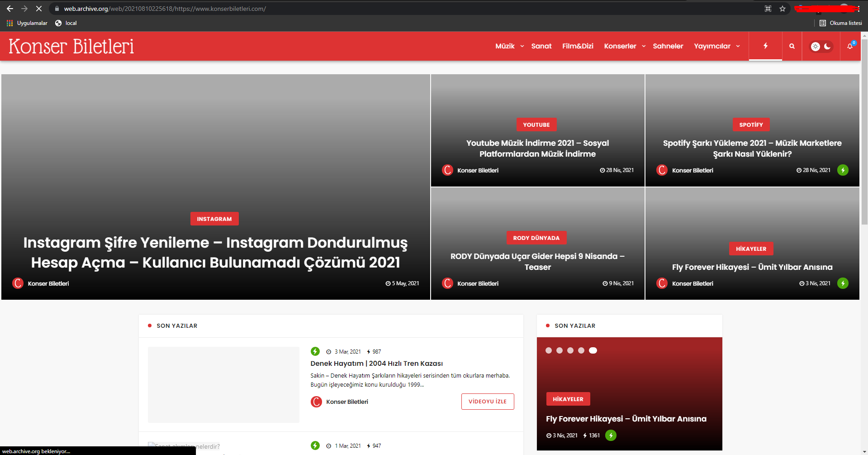Select the last slider dot in Son Yazılar

click(593, 350)
